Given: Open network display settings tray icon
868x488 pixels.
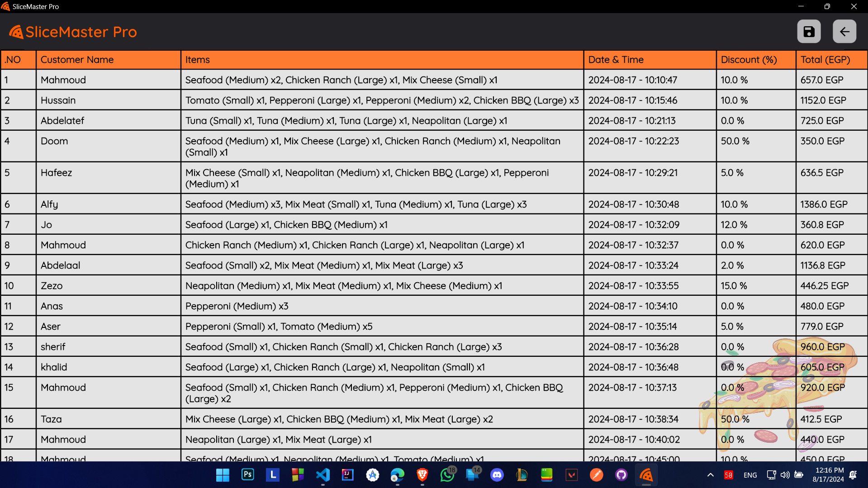Looking at the screenshot, I should (771, 475).
